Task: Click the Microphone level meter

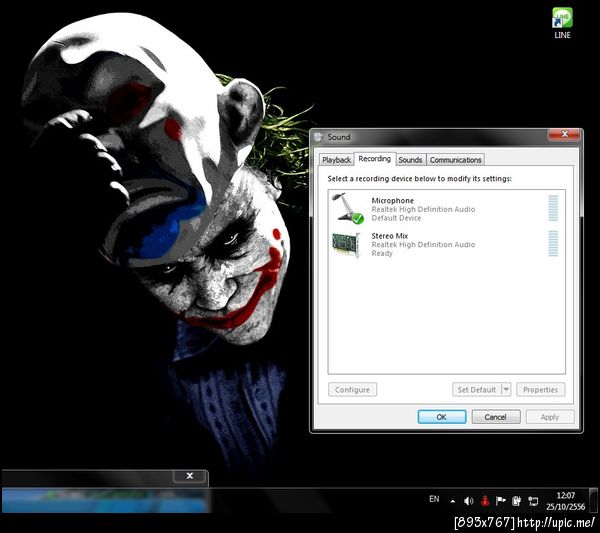Action: pyautogui.click(x=553, y=208)
